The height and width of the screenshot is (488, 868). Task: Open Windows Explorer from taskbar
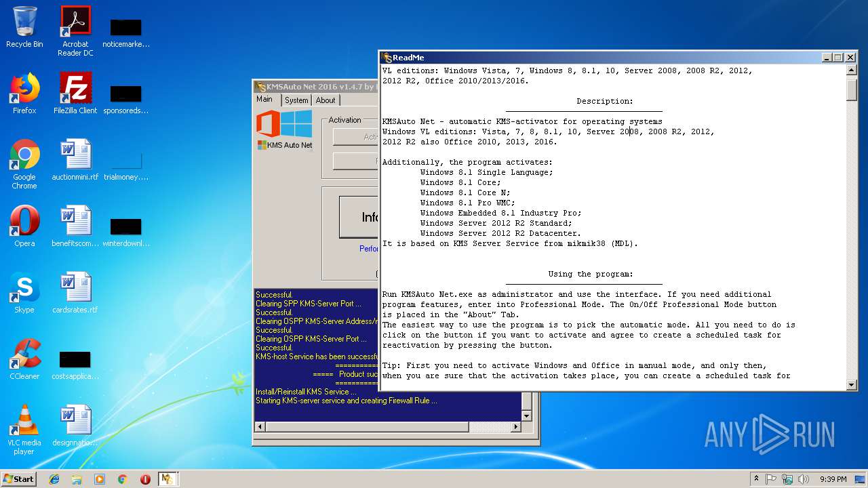pyautogui.click(x=77, y=479)
